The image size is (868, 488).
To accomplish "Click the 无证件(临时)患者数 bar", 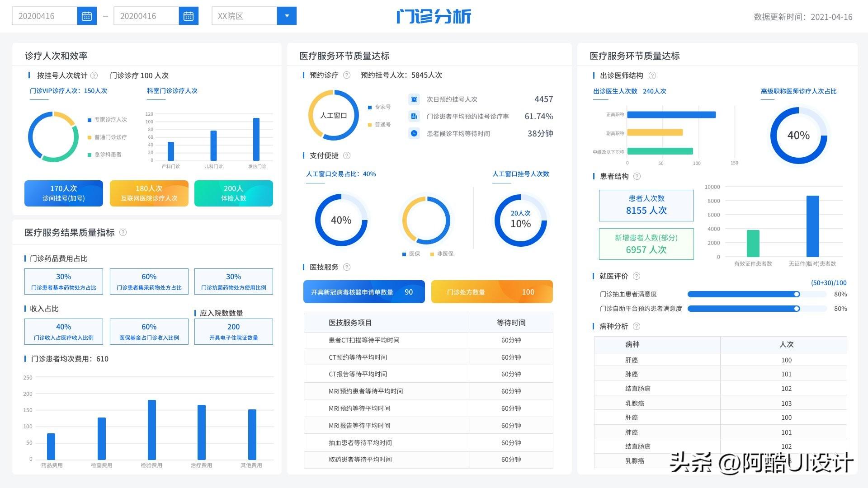I will click(x=813, y=226).
